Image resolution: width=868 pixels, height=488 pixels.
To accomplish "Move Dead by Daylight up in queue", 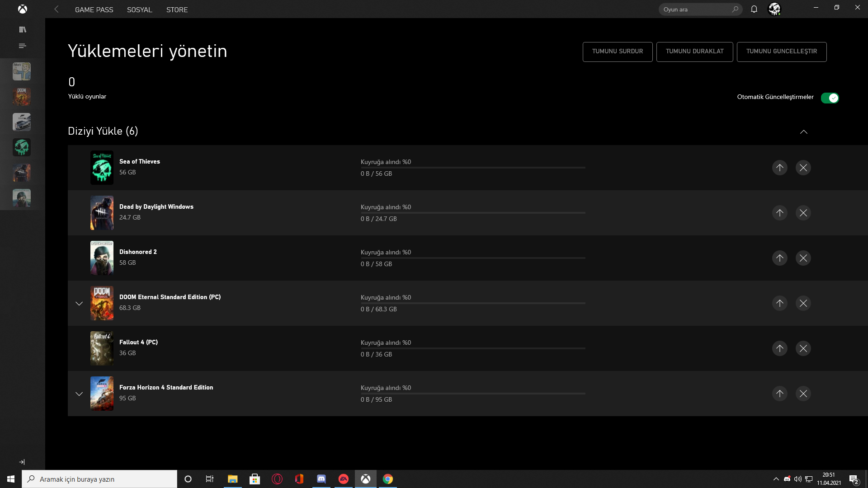I will [x=779, y=213].
